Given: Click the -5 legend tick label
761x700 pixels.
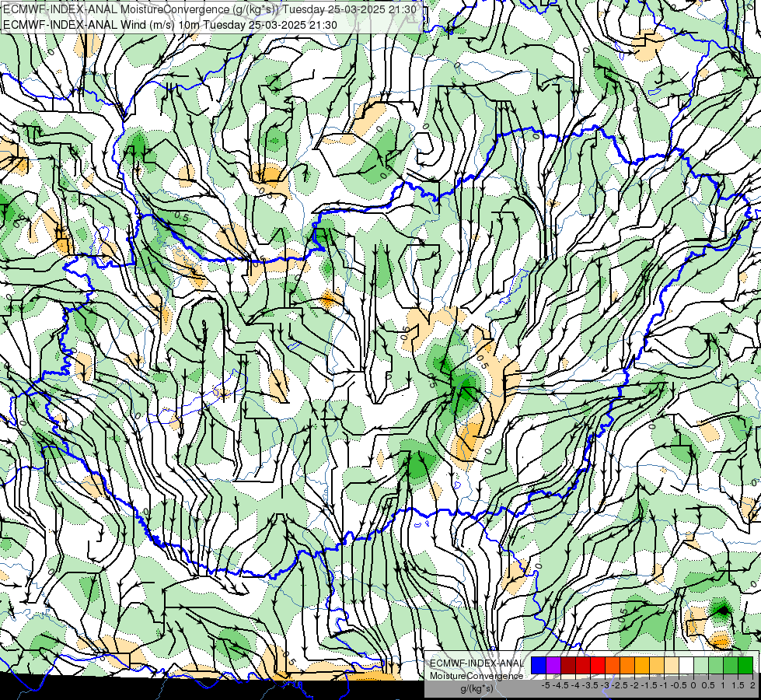Looking at the screenshot, I should pos(546,685).
